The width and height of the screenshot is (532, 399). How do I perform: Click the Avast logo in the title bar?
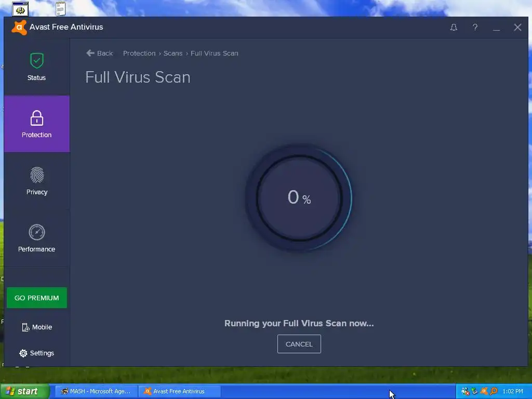click(x=19, y=27)
